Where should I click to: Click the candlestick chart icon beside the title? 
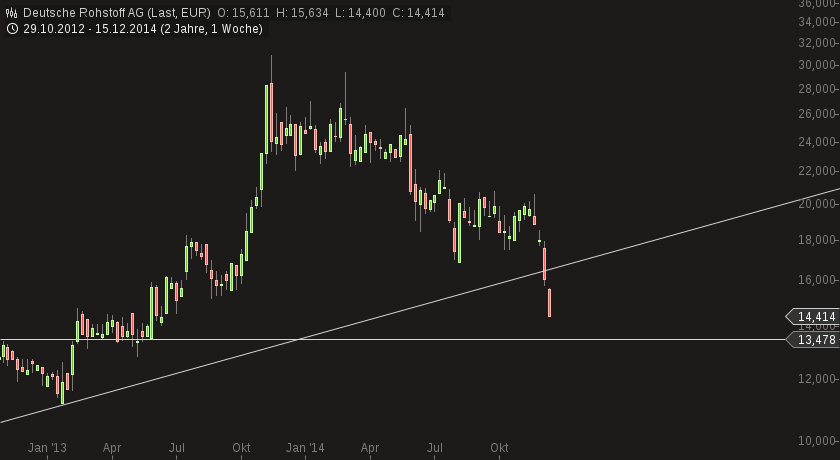[x=11, y=13]
